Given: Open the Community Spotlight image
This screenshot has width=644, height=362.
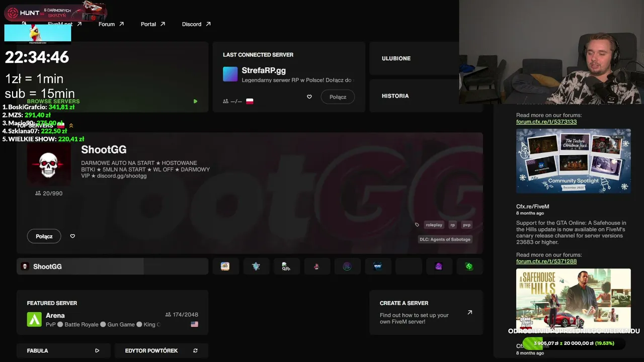Looking at the screenshot, I should point(574,161).
